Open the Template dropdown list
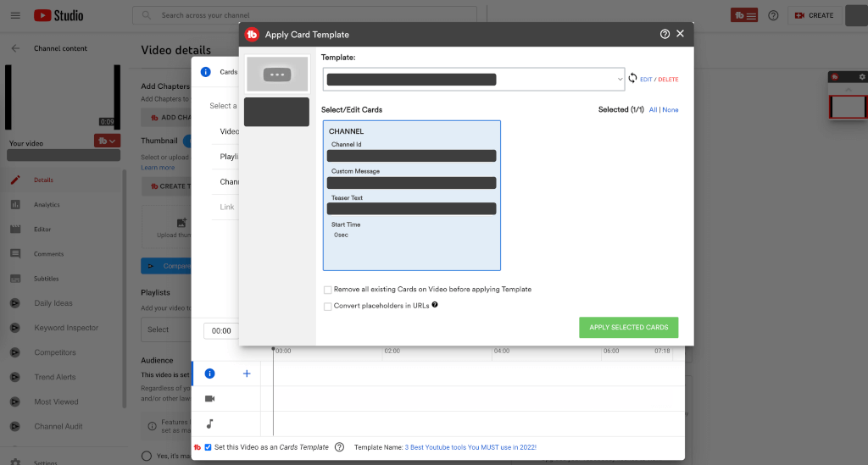Screen dimensions: 868x465 [473, 79]
